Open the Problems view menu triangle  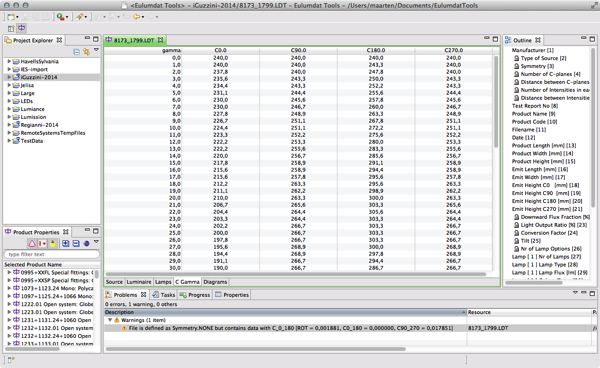575,293
